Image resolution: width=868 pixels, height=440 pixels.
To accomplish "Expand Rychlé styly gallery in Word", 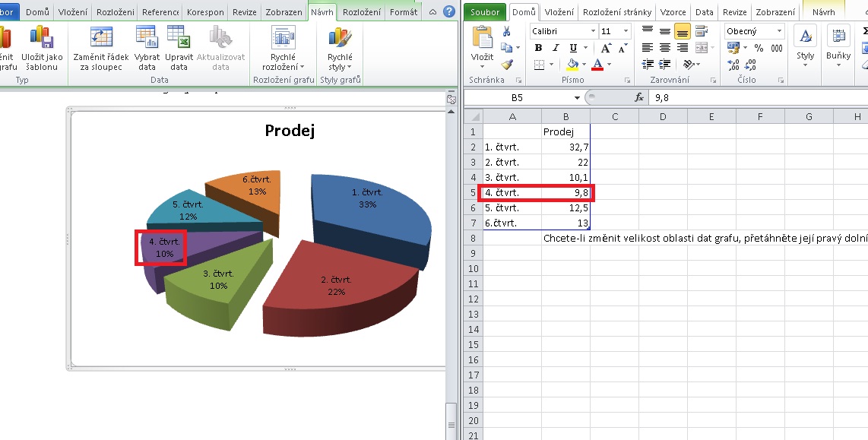I will pyautogui.click(x=340, y=49).
